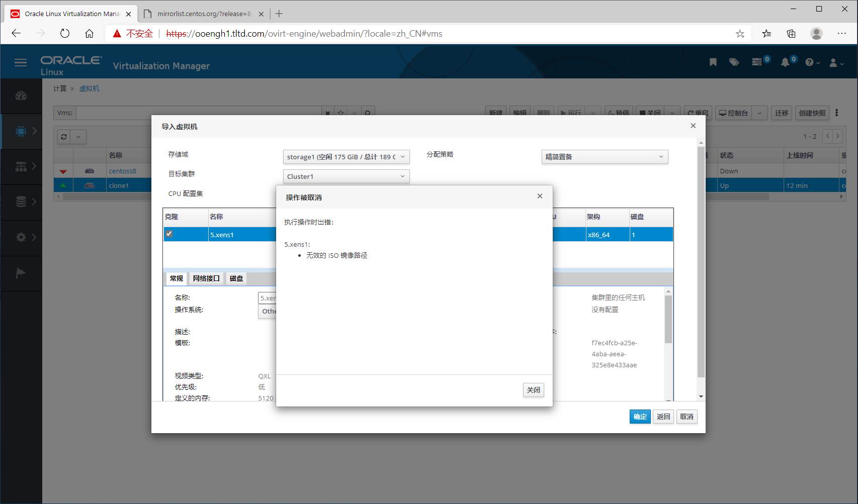Open the tasks list icon in header

click(x=757, y=62)
